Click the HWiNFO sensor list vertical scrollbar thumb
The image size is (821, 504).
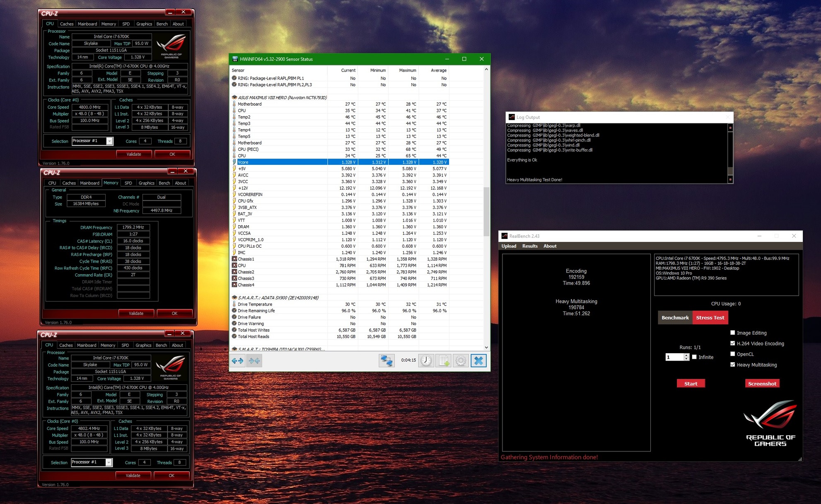(x=486, y=212)
